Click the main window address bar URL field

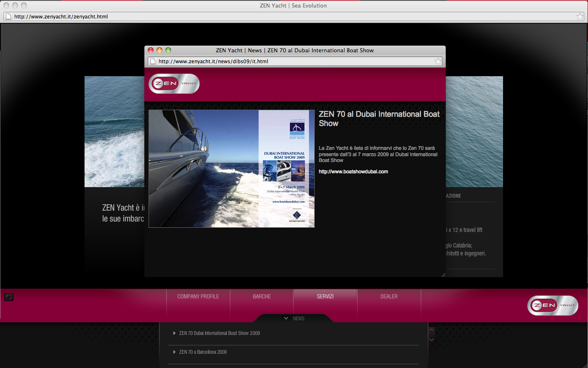coord(294,16)
